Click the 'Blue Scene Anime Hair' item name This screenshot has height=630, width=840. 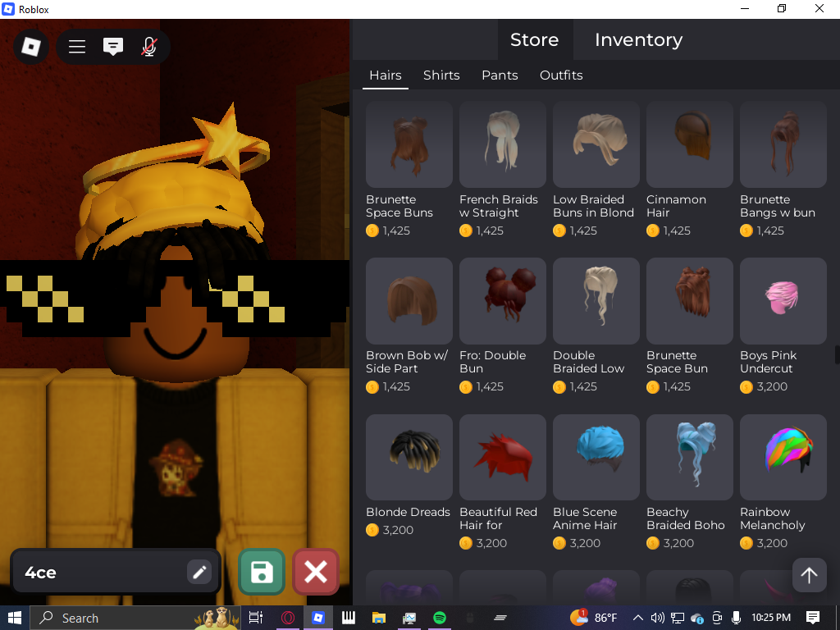tap(585, 518)
